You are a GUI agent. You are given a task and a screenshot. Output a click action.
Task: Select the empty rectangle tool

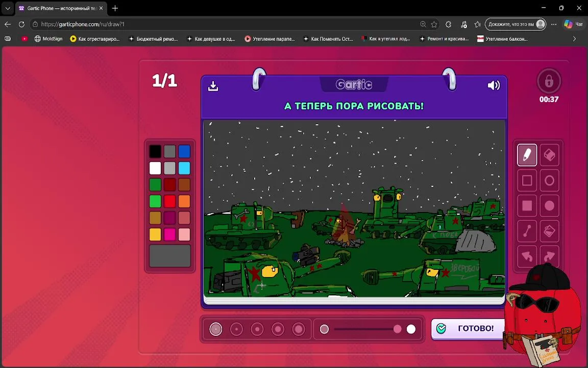[x=527, y=180]
